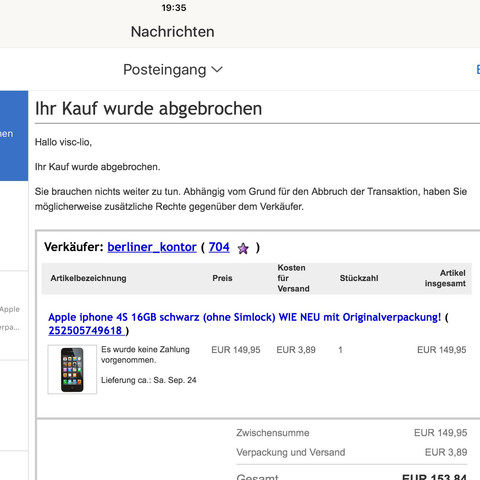The width and height of the screenshot is (480, 480).
Task: Open seller feedback score 704
Action: tap(219, 247)
